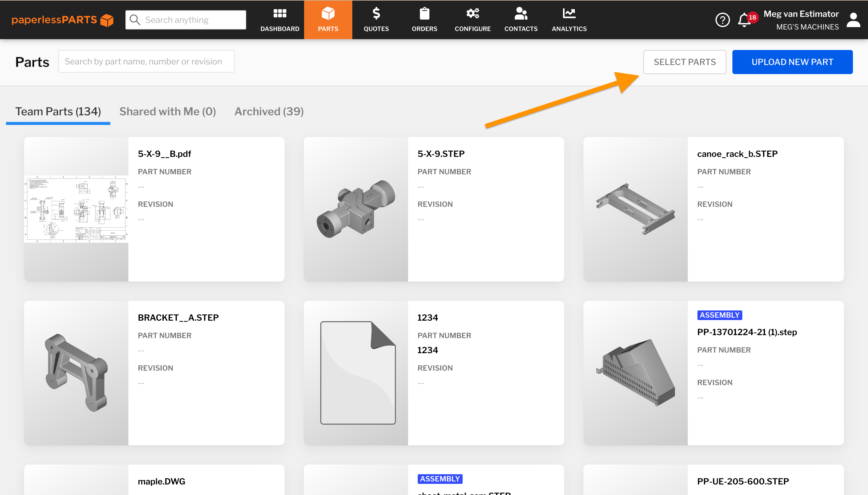
Task: Select the Parts cube icon
Action: 328,14
